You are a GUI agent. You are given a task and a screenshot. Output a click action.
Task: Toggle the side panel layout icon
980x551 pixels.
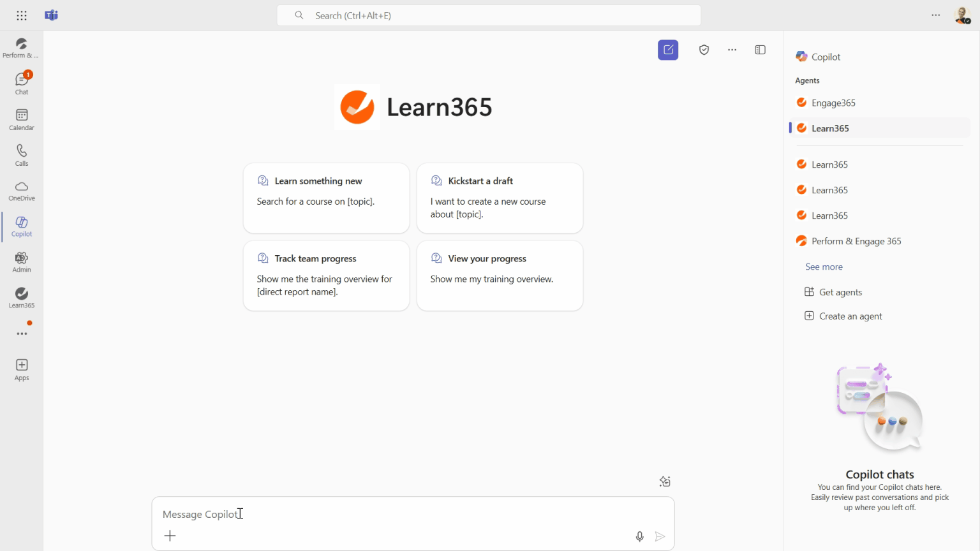pyautogui.click(x=760, y=50)
